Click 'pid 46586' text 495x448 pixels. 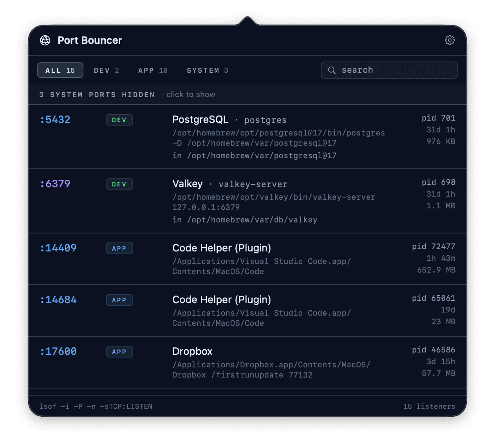(x=434, y=350)
